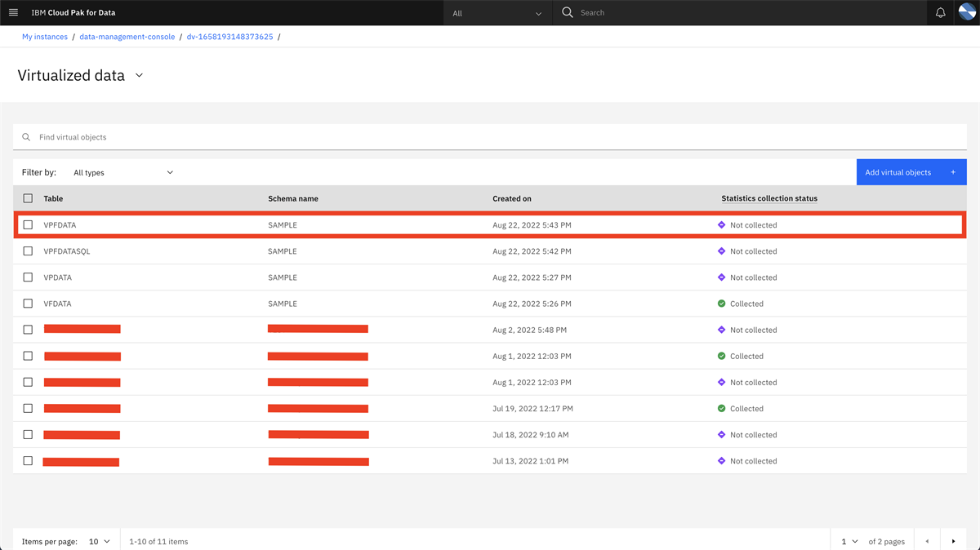Open the data-management-console breadcrumb link
This screenshot has width=980, height=550.
(x=127, y=36)
